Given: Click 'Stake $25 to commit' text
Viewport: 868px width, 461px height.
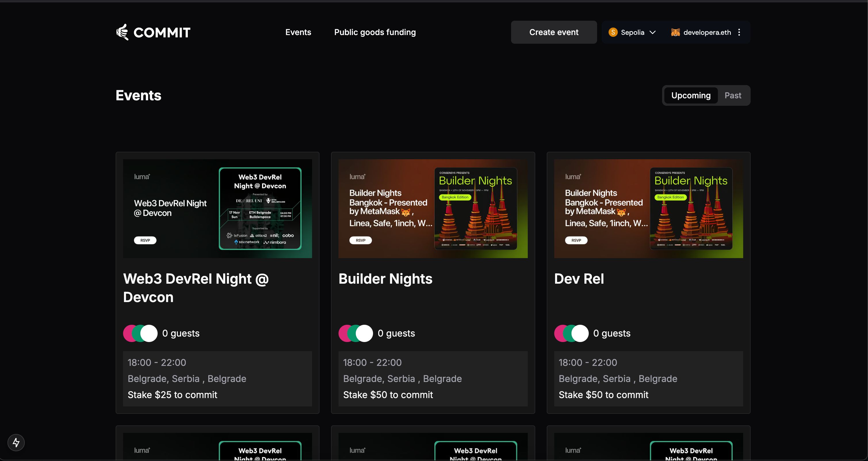Looking at the screenshot, I should pyautogui.click(x=173, y=395).
